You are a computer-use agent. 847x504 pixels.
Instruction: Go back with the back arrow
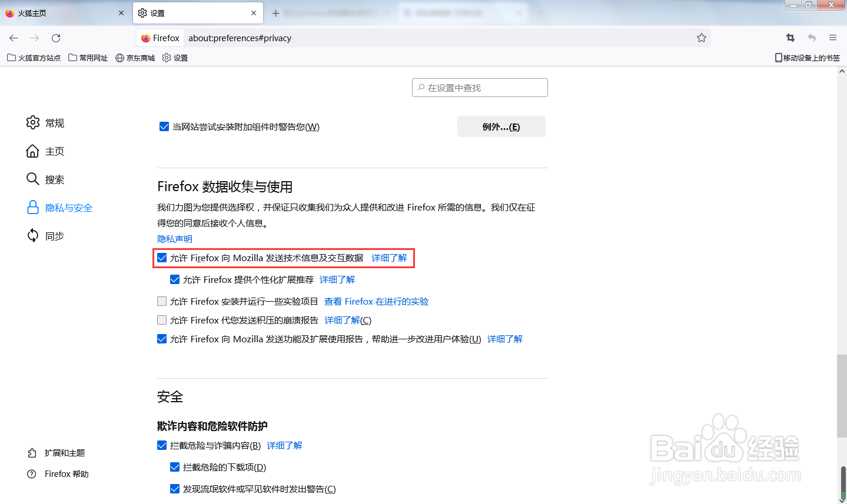(x=14, y=38)
